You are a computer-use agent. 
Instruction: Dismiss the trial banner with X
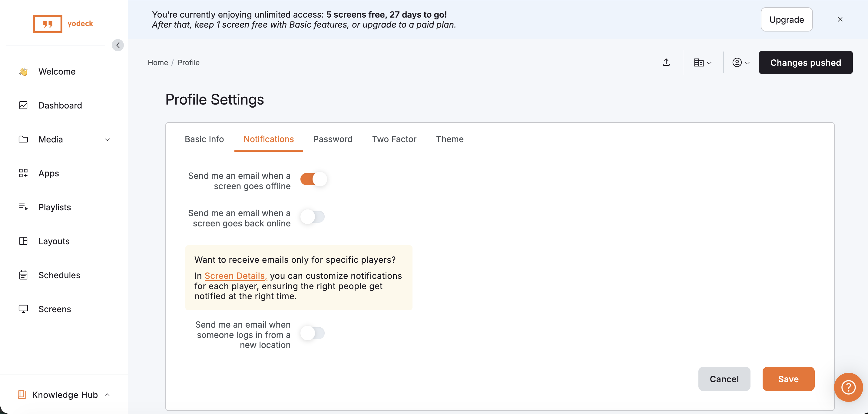(x=840, y=20)
